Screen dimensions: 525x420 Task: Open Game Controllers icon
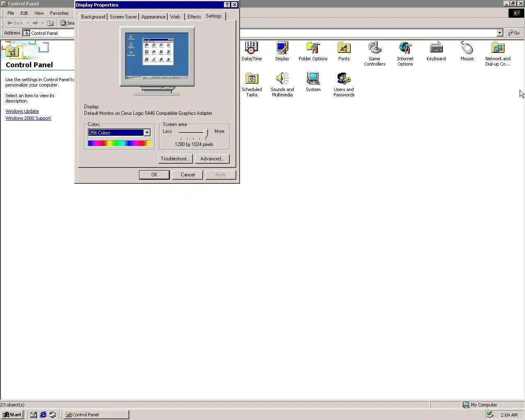pyautogui.click(x=374, y=54)
